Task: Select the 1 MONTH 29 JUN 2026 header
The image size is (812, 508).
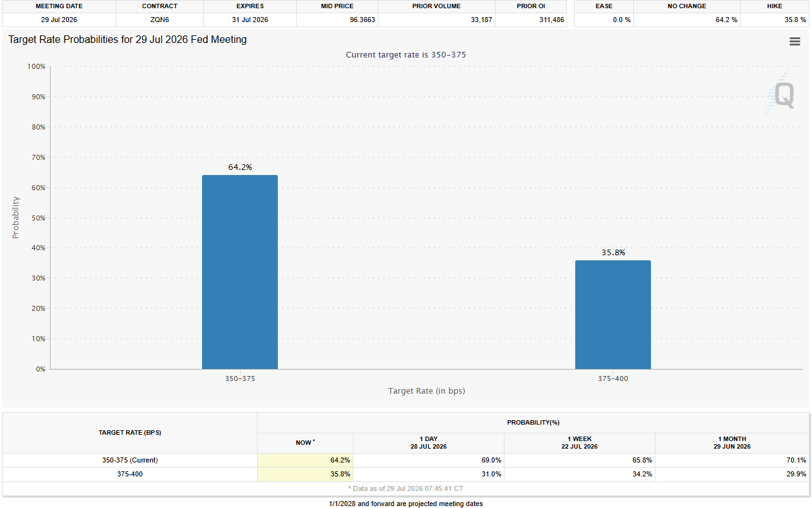Action: pos(732,442)
